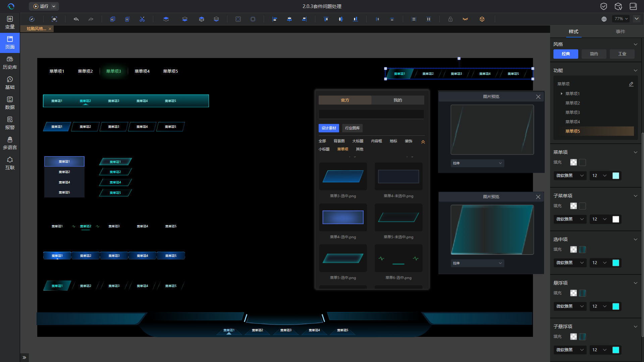Select the 工业 style option
Viewport: 644px width, 362px height.
pos(622,54)
